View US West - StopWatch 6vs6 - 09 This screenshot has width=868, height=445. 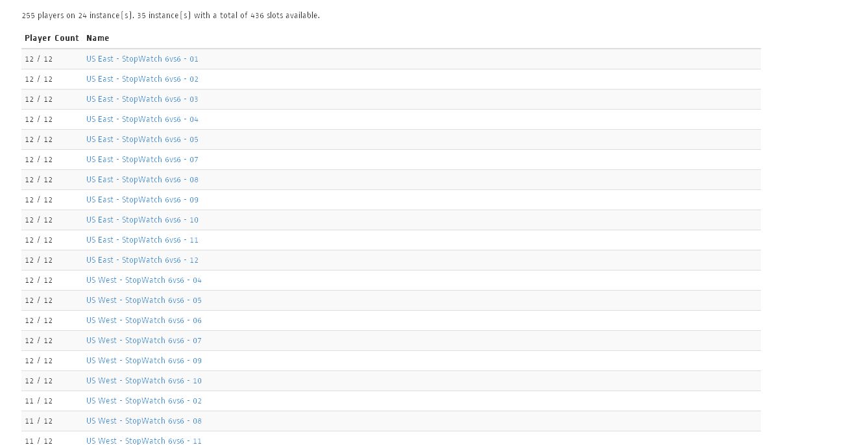click(x=143, y=361)
